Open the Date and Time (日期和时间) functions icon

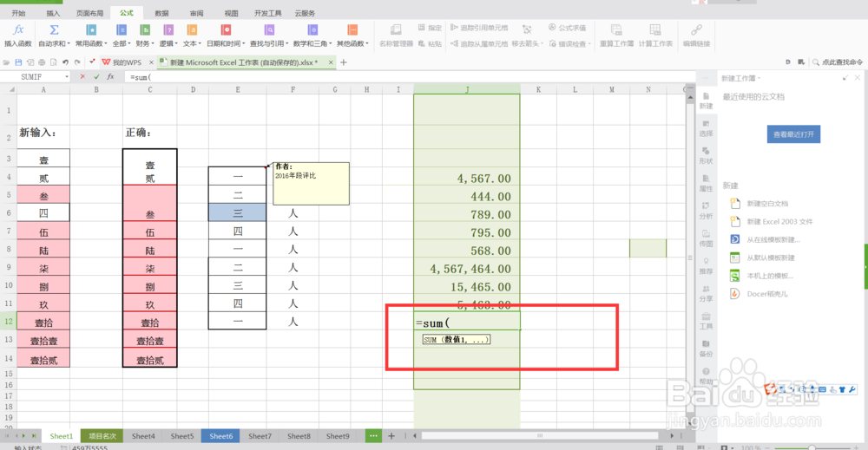point(226,29)
